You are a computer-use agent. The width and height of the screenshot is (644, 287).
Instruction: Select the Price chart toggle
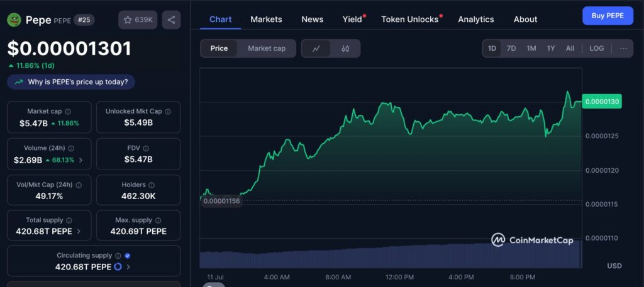[x=219, y=48]
